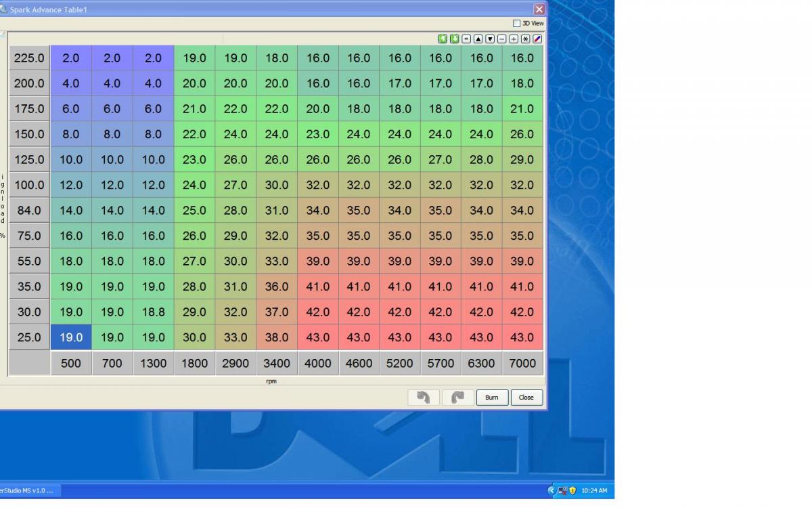Image resolution: width=812 pixels, height=508 pixels.
Task: Close the Spark Advance Table1 window
Action: coord(539,9)
